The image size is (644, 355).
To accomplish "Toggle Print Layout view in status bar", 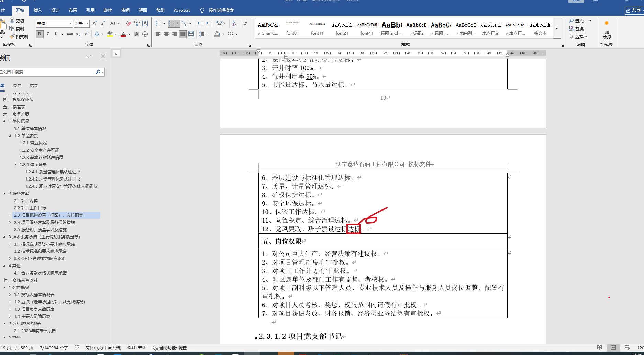I will click(613, 348).
